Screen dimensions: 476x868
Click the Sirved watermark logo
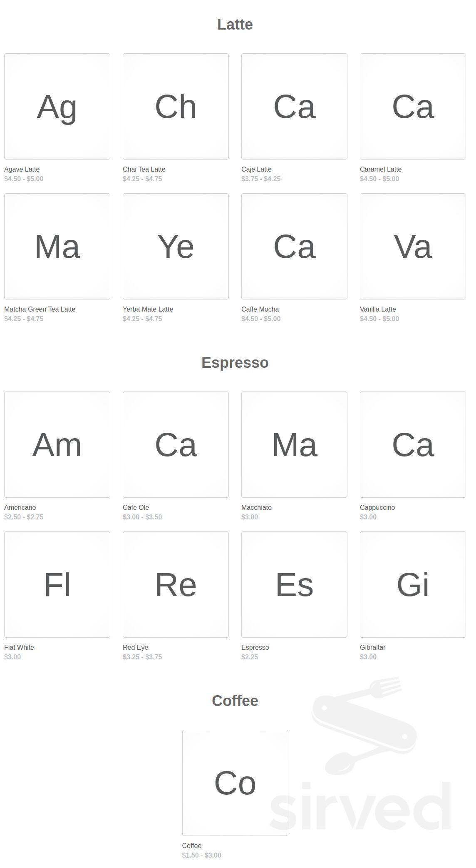(361, 758)
